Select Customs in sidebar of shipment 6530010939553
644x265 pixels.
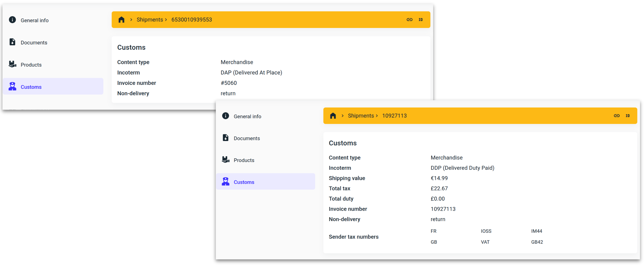tap(31, 87)
